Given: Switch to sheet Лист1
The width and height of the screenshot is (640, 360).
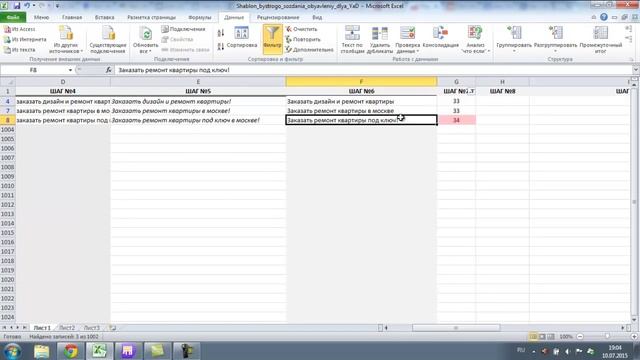Looking at the screenshot, I should (42, 328).
